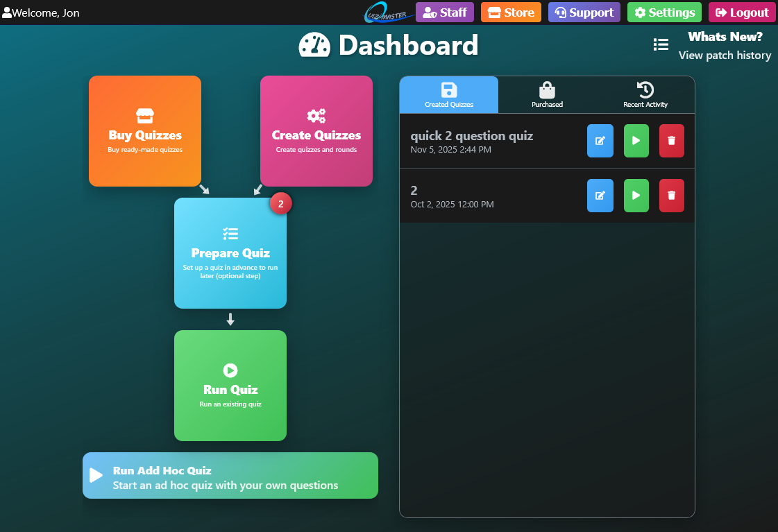Start "quick 2 question quiz" using the green play icon
The image size is (778, 532).
click(x=636, y=141)
